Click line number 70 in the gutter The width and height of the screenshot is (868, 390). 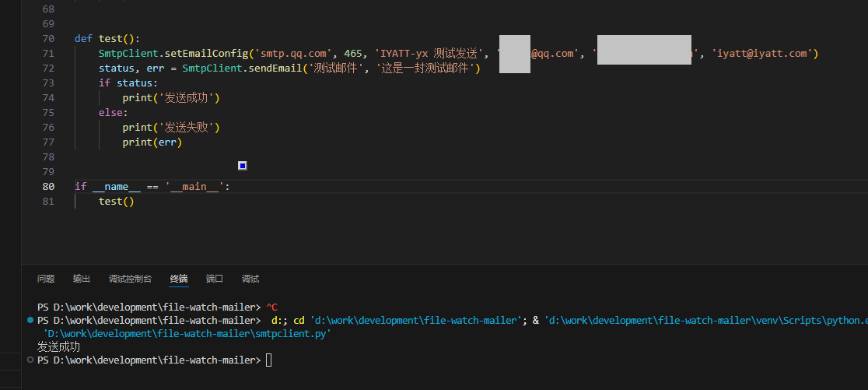[48, 39]
